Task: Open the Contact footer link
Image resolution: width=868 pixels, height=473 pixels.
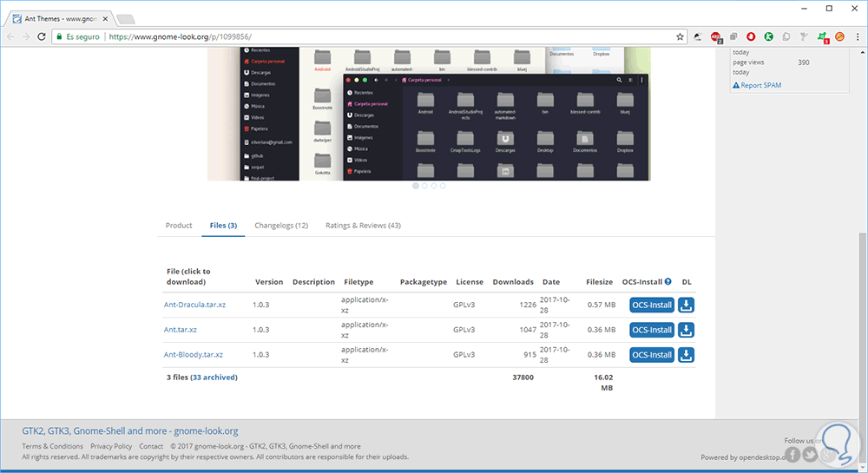Action: coord(151,446)
